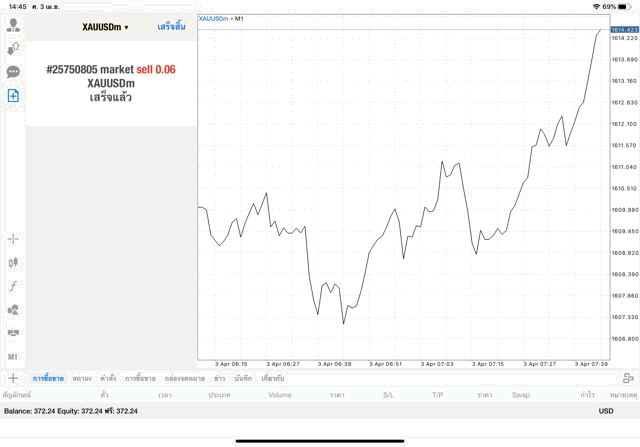
Task: Activate the crosshair tool
Action: (x=13, y=239)
